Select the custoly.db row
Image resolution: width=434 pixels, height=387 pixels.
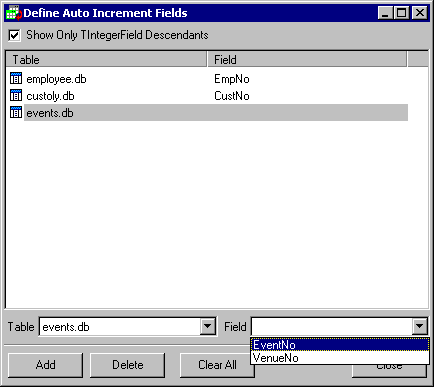[209, 96]
